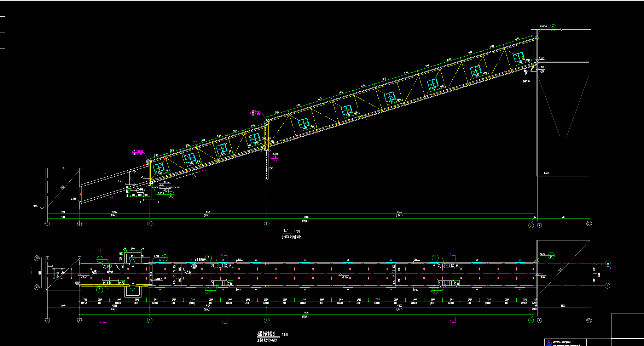Select green axis bubble 1 below the plan view
This screenshot has height=346, width=644.
(x=150, y=320)
